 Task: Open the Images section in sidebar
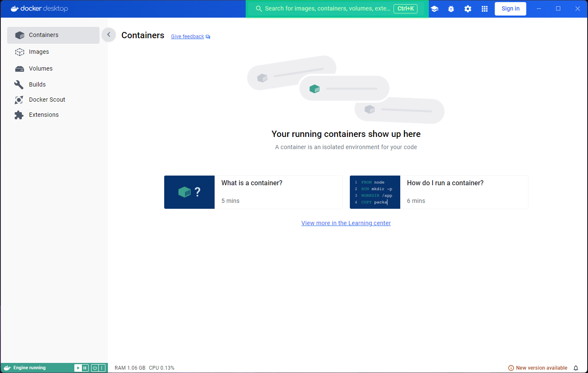coord(53,52)
